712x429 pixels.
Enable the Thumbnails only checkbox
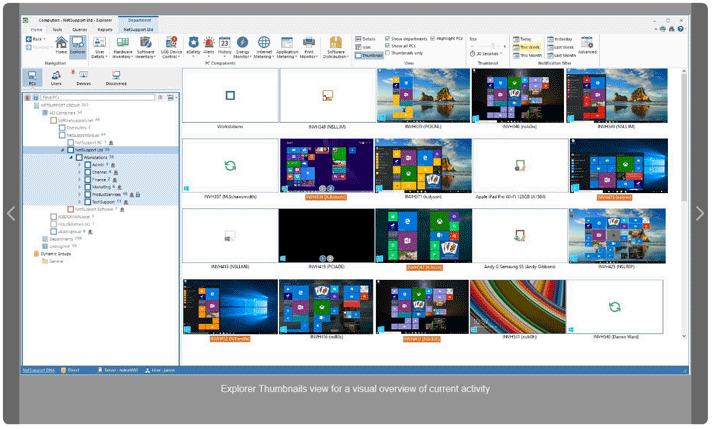click(388, 54)
